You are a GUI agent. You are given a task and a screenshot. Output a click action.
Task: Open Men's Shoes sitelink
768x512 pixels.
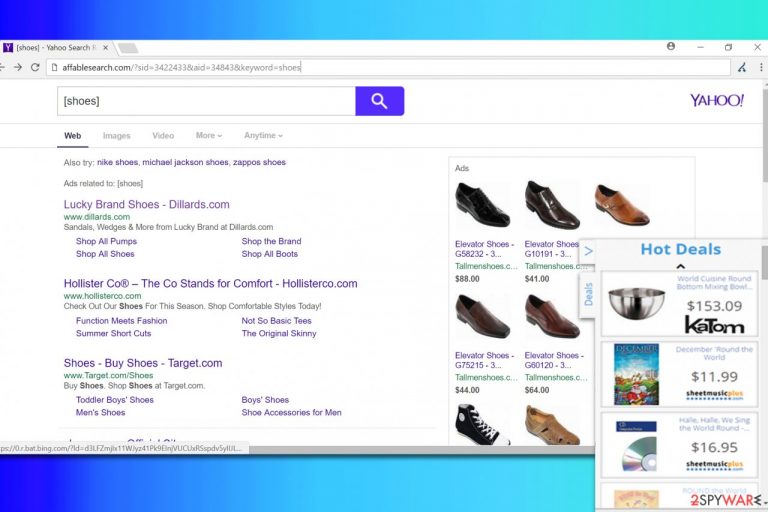point(100,413)
